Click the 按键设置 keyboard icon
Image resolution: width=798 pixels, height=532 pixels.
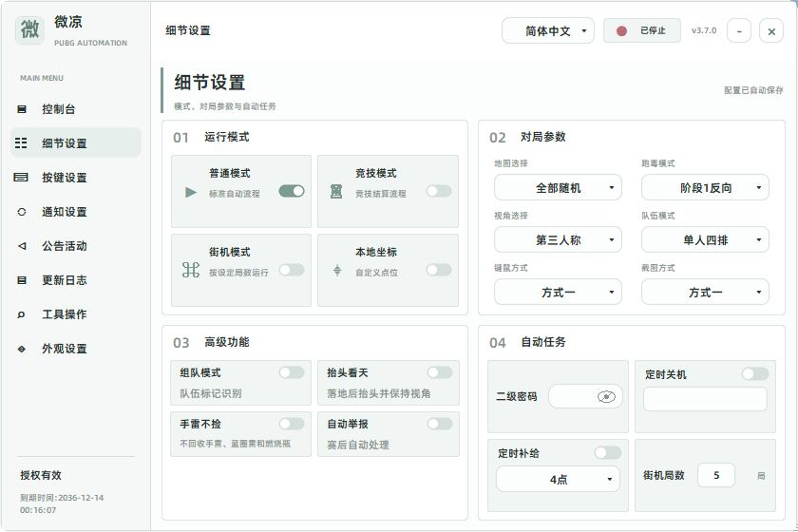pos(21,177)
